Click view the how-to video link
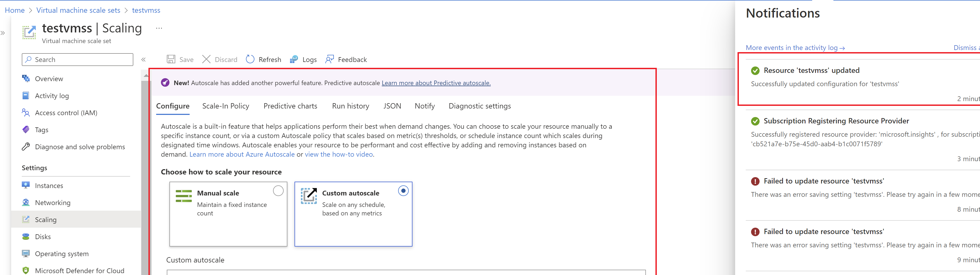This screenshot has height=275, width=980. (339, 154)
